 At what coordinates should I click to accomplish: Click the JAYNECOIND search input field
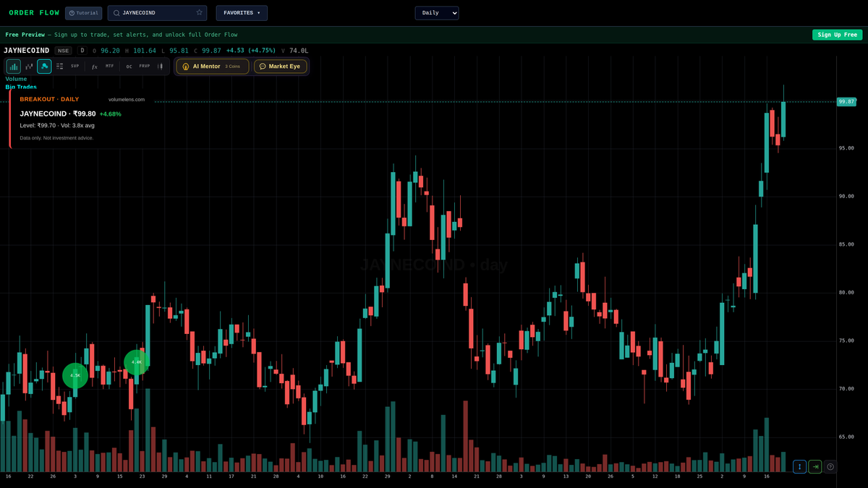(152, 12)
